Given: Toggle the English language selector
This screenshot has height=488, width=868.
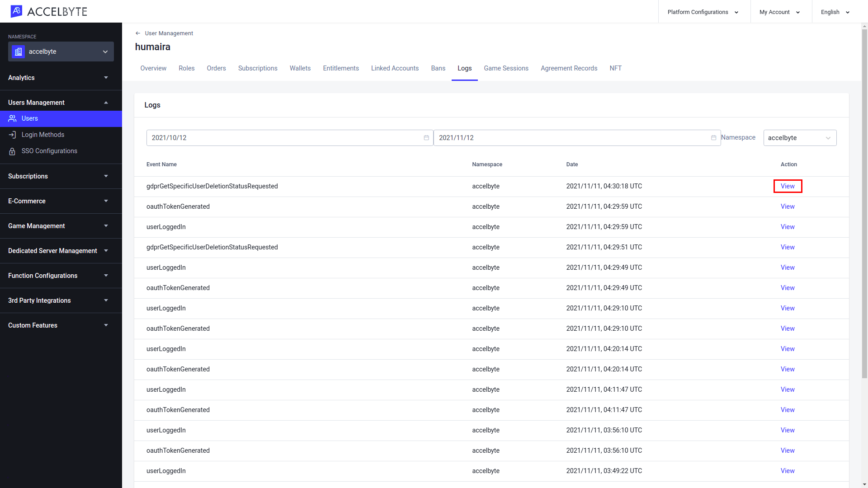Looking at the screenshot, I should pos(836,11).
